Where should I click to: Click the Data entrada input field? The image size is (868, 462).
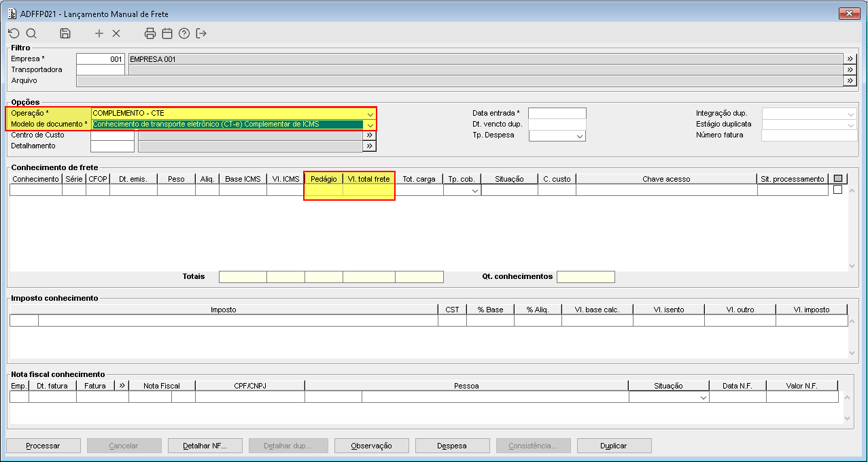tap(557, 114)
